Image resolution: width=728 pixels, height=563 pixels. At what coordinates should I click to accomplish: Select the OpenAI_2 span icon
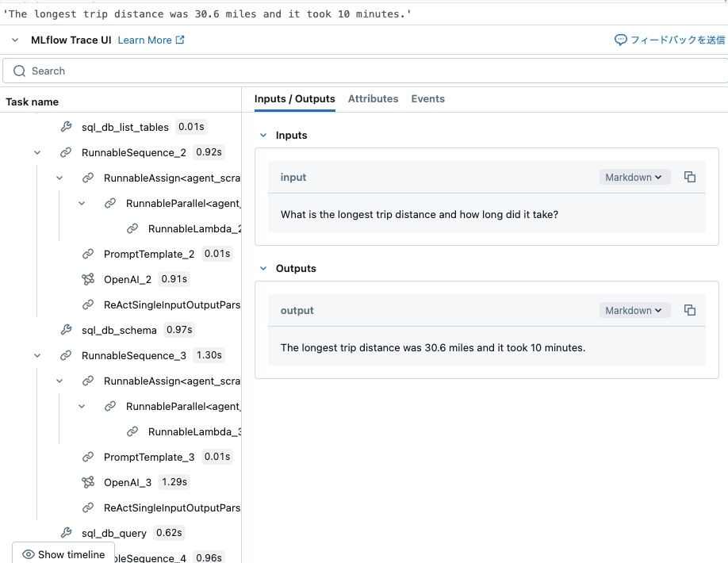[x=90, y=279]
